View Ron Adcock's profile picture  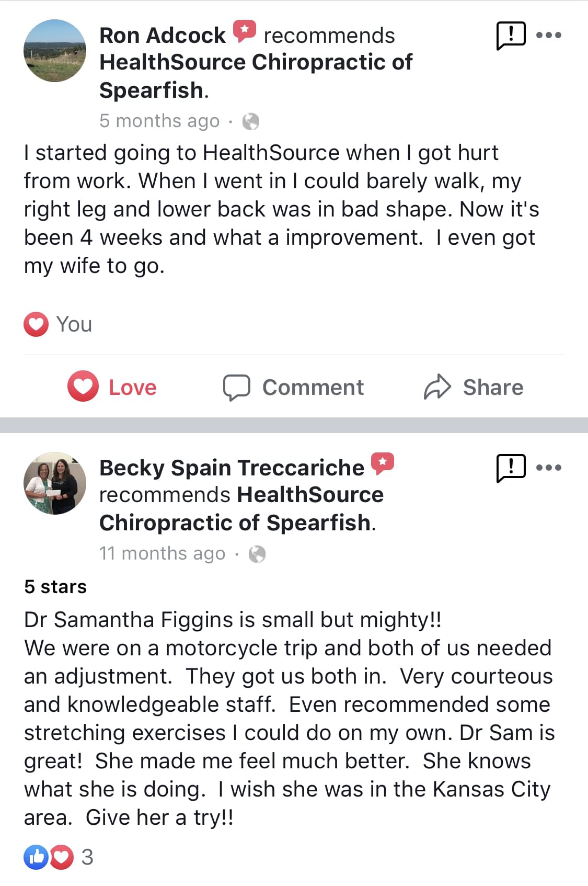point(55,51)
